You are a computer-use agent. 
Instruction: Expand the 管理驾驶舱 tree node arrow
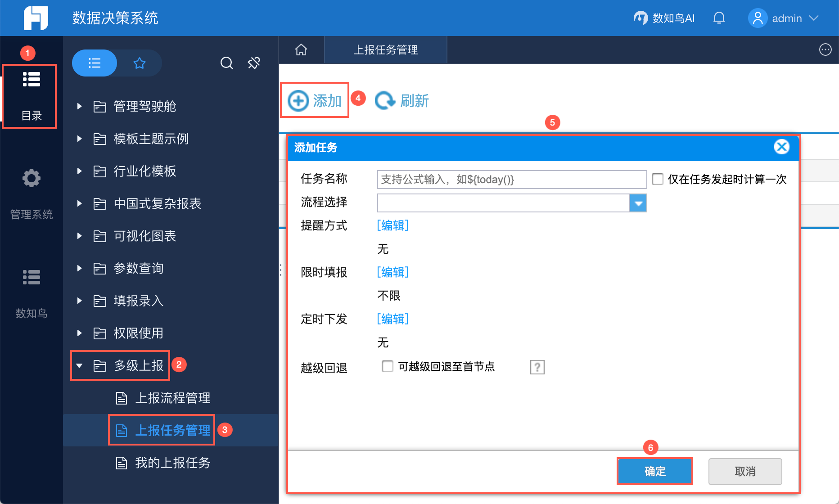click(80, 106)
